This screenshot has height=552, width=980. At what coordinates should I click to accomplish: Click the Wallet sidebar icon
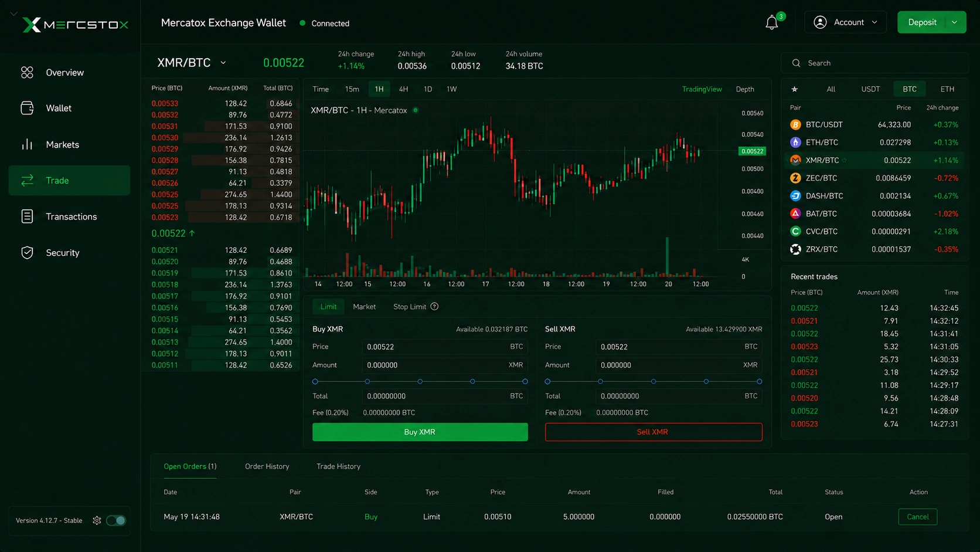pos(27,108)
